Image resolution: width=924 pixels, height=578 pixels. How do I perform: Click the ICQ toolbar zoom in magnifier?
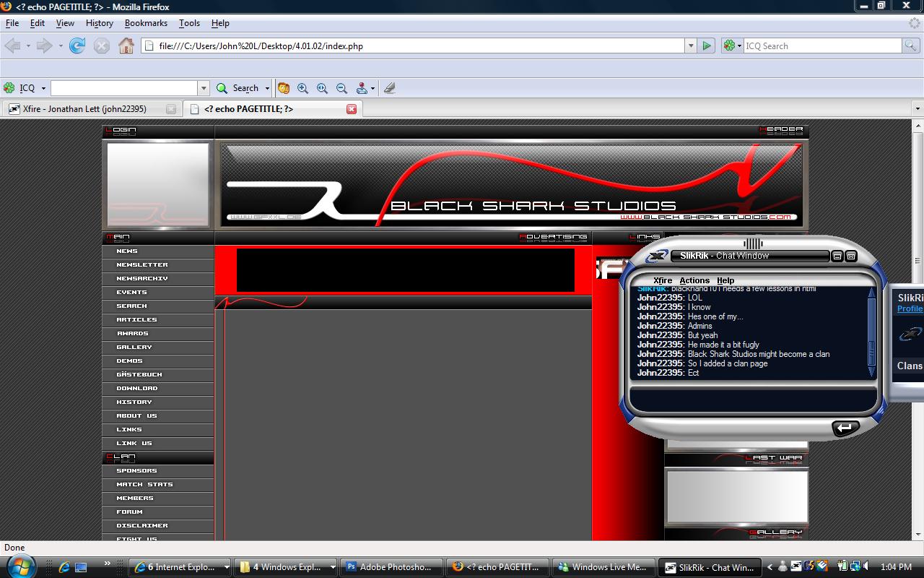[x=303, y=88]
